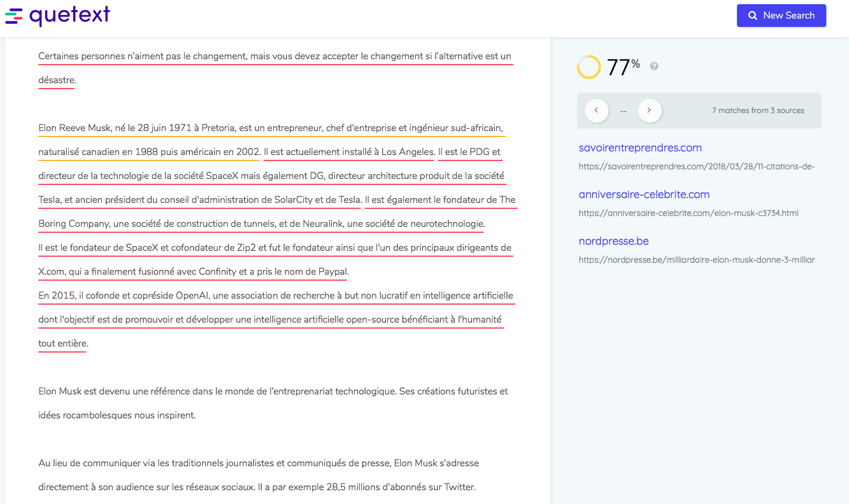Open the anniversaire-celebrite.com elon-musk URL
This screenshot has width=849, height=504.
tap(688, 213)
